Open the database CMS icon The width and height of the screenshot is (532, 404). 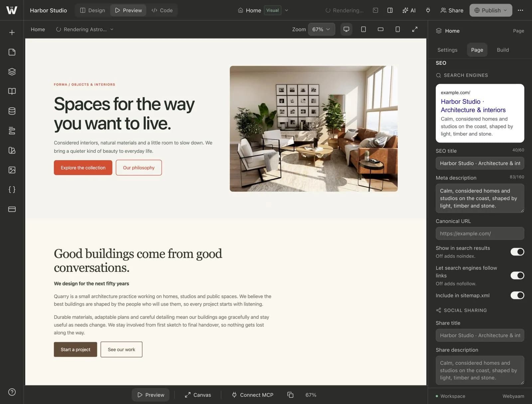point(12,111)
